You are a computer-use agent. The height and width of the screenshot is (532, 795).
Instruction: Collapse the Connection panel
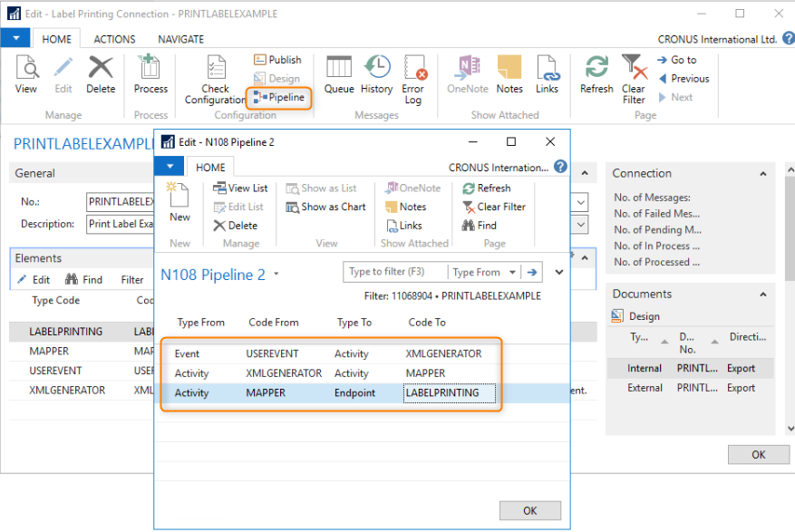(x=763, y=174)
